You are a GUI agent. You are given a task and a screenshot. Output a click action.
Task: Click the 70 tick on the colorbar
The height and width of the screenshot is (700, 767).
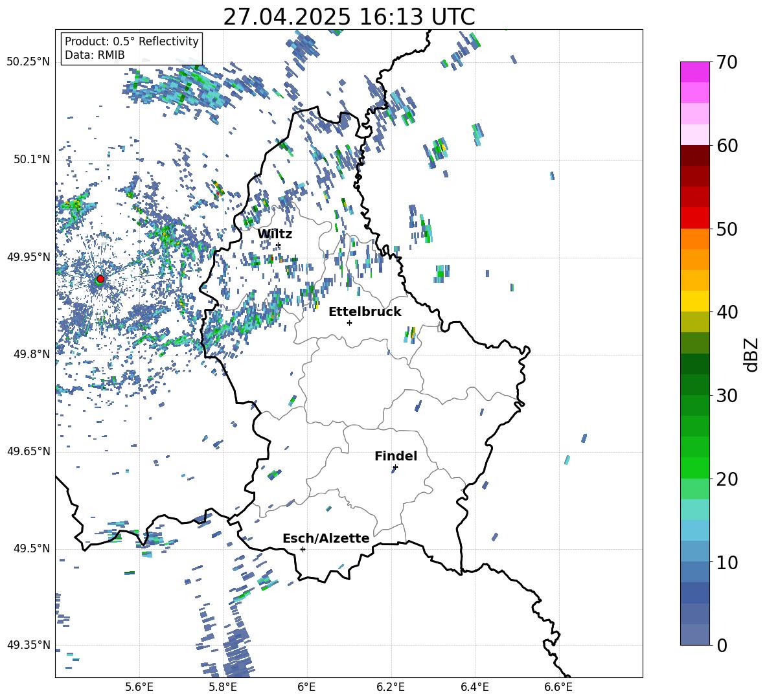click(727, 63)
